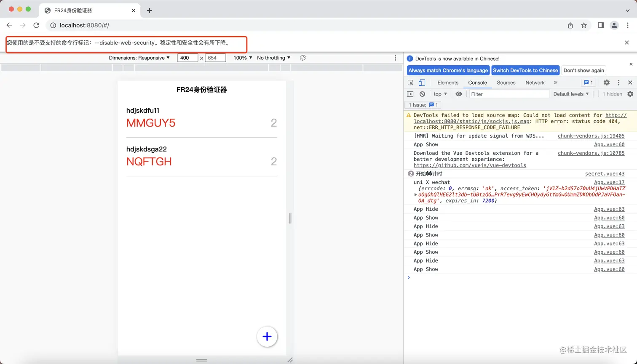Close the DevTools language infobar
637x364 pixels.
tap(631, 64)
